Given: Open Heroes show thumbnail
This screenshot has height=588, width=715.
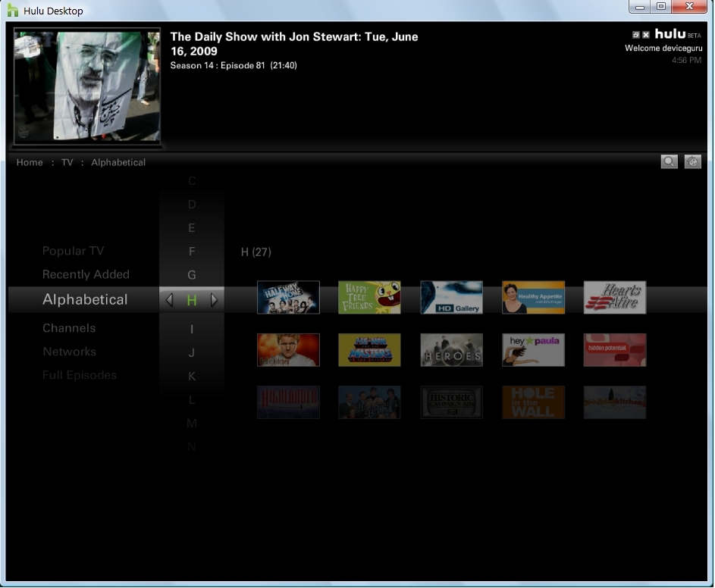Looking at the screenshot, I should [451, 350].
